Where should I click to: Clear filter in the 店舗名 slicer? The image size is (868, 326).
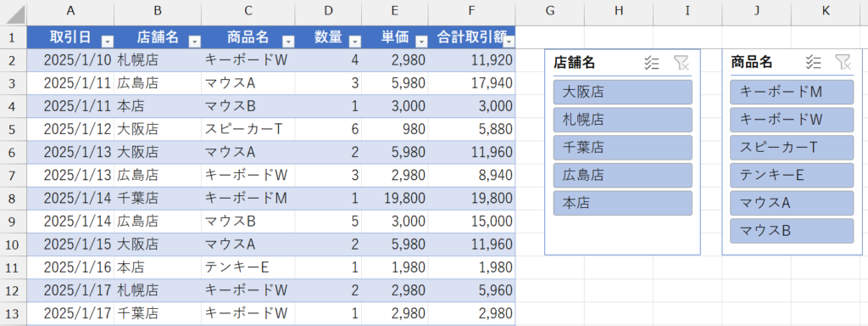[682, 63]
